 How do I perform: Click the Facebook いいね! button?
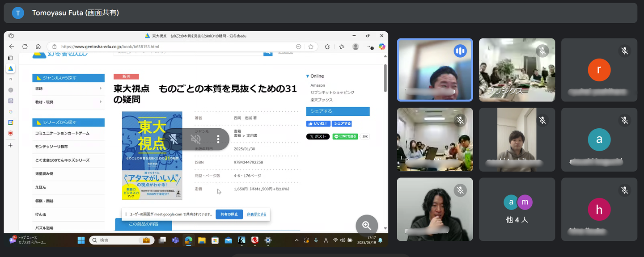pyautogui.click(x=318, y=123)
